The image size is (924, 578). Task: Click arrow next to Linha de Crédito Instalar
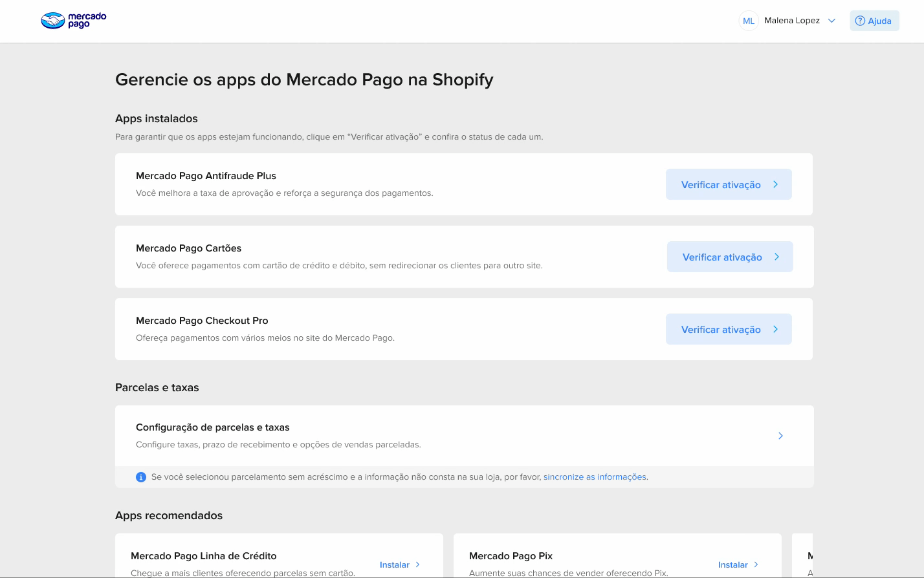coord(418,564)
